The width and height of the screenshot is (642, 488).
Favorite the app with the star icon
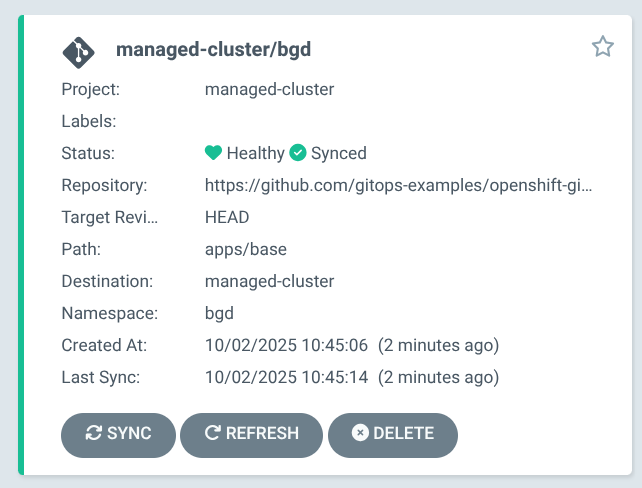click(602, 46)
